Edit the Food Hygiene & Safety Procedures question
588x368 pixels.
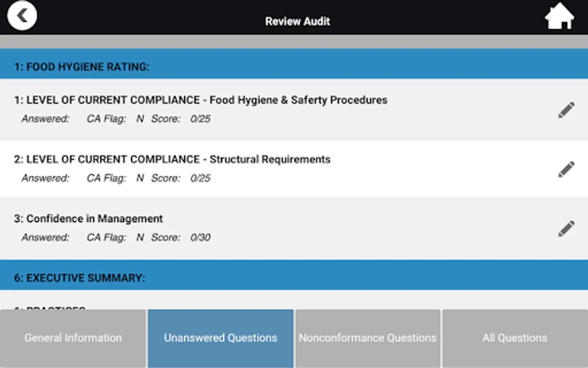[x=566, y=110]
